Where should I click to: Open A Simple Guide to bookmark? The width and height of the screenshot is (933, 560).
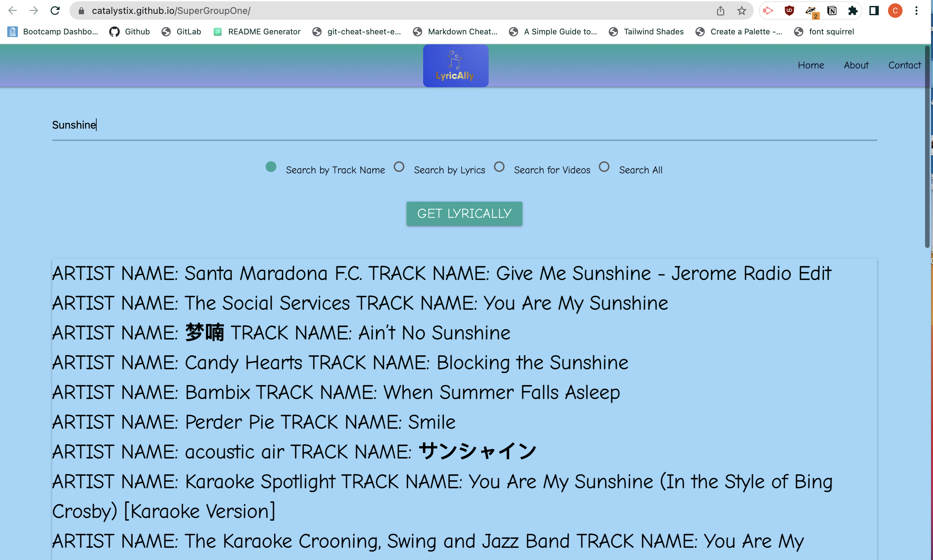click(x=553, y=32)
